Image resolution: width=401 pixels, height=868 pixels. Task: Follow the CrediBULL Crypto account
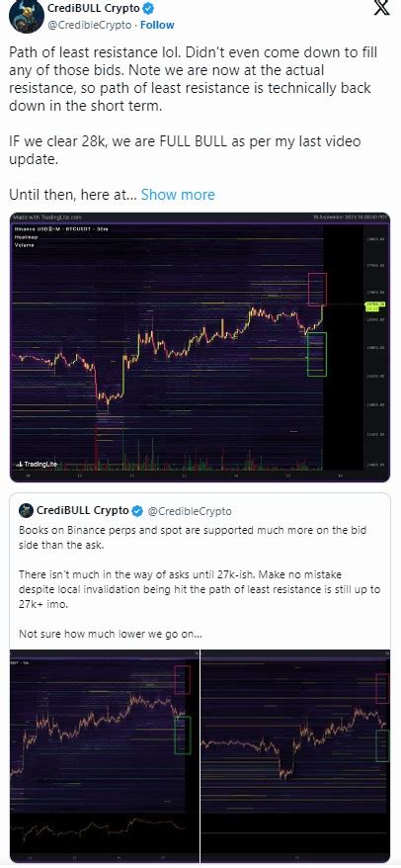click(157, 25)
